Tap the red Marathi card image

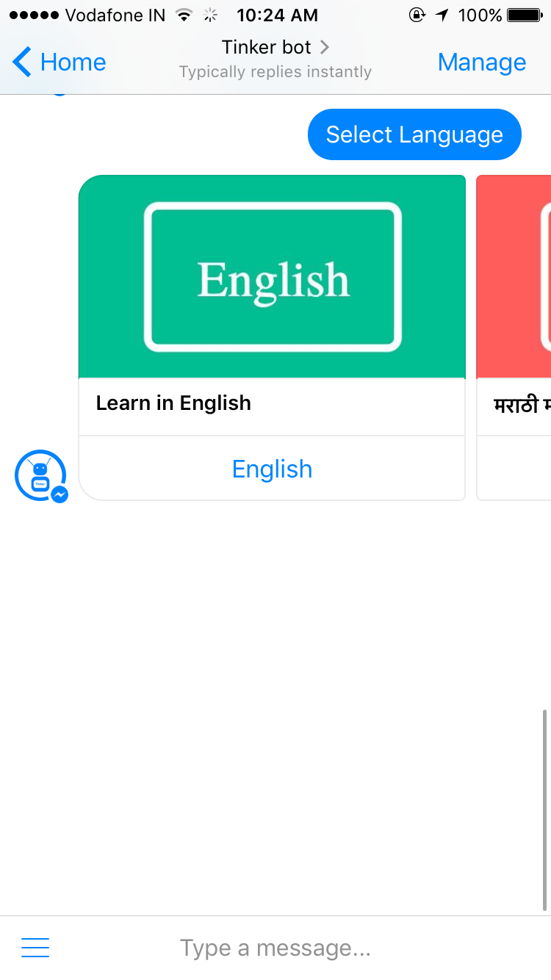514,276
